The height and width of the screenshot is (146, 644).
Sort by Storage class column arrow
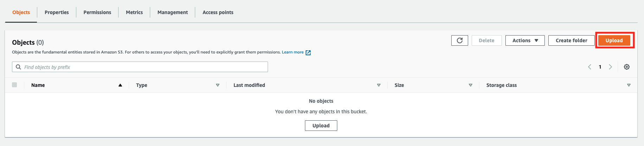(x=629, y=85)
